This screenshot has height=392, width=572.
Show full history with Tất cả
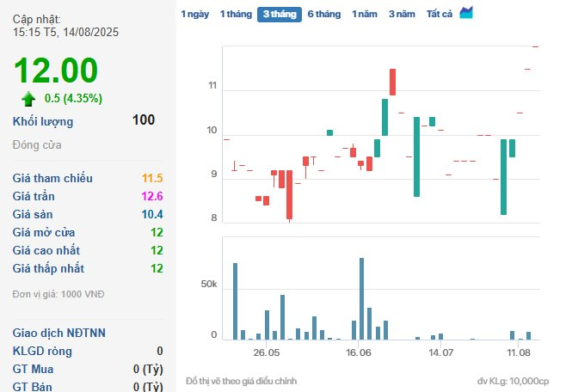click(440, 15)
